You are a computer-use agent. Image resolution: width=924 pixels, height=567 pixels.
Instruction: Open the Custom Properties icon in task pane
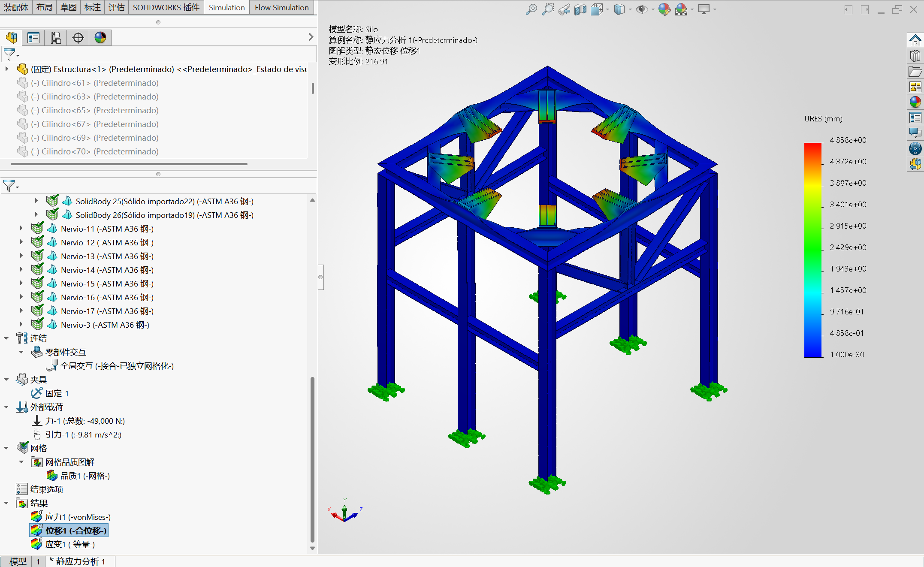click(x=915, y=118)
